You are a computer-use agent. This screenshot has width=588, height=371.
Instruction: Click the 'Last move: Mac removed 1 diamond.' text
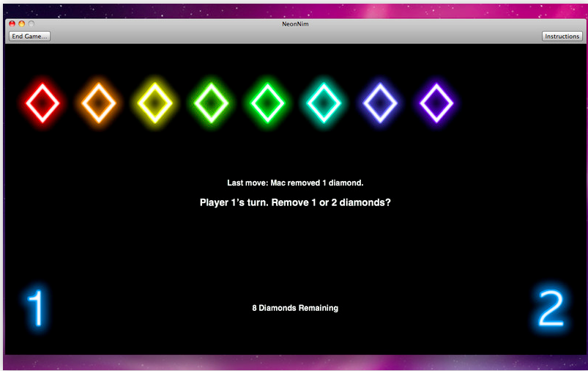click(x=295, y=183)
